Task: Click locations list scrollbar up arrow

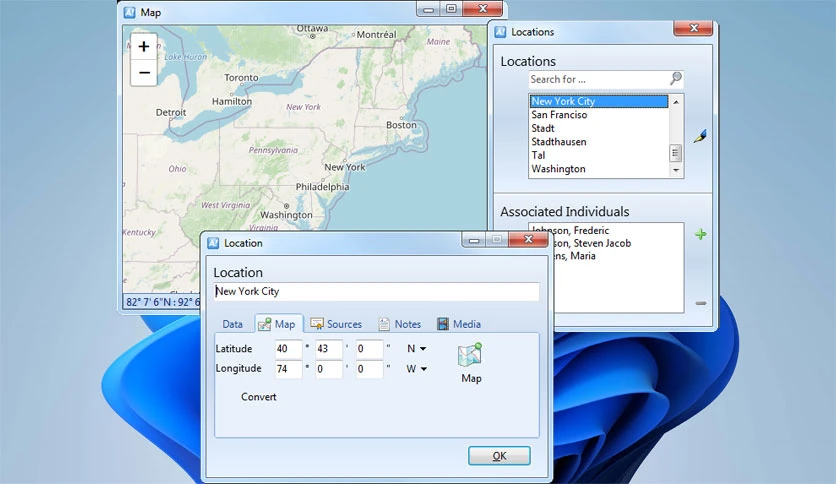Action: pos(676,101)
